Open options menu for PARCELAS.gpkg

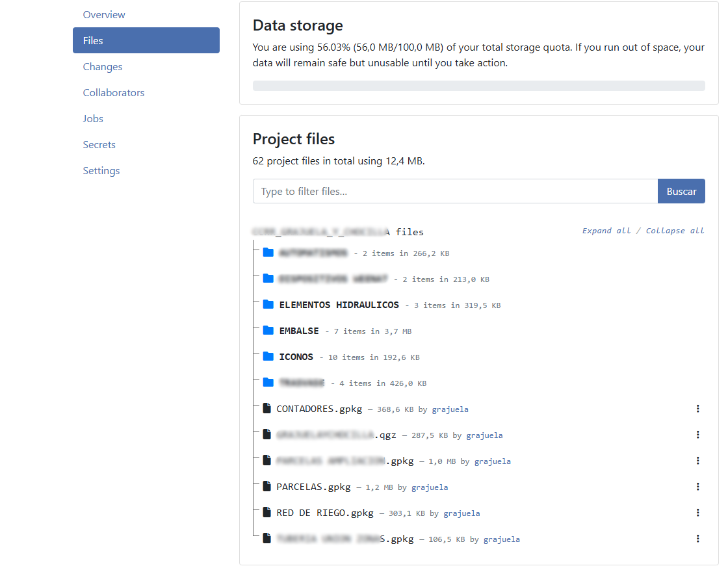pos(697,487)
